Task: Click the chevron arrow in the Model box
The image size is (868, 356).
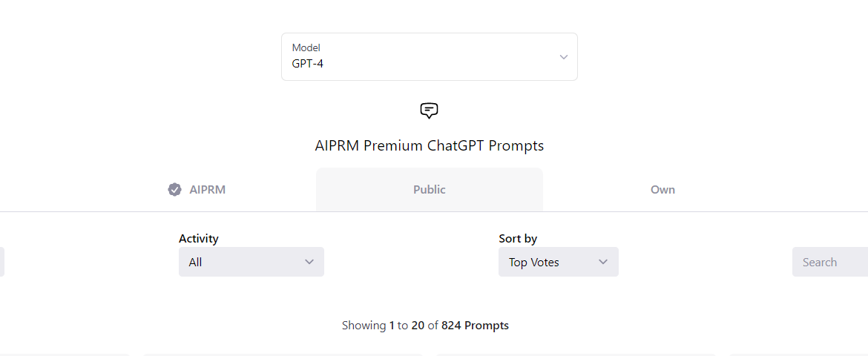Action: (x=564, y=57)
